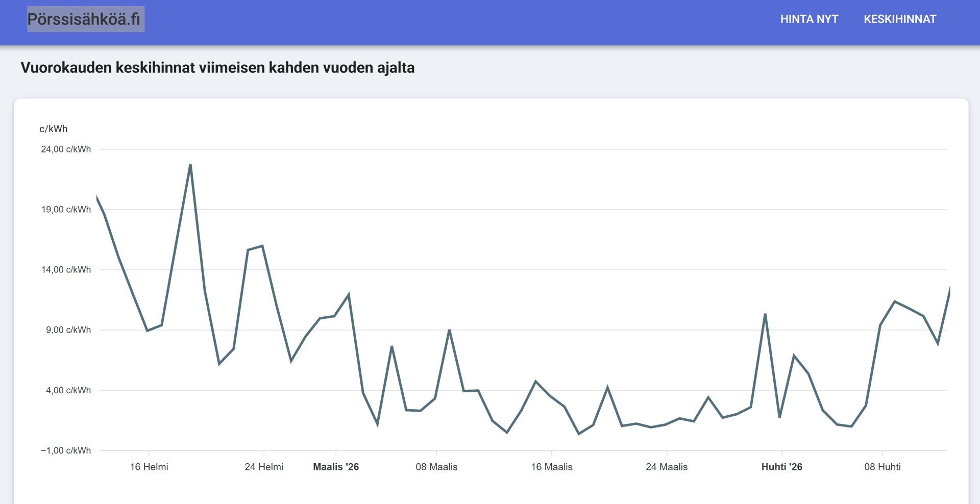The height and width of the screenshot is (504, 980).
Task: Go to the KESKIHINNAT section
Action: (900, 19)
